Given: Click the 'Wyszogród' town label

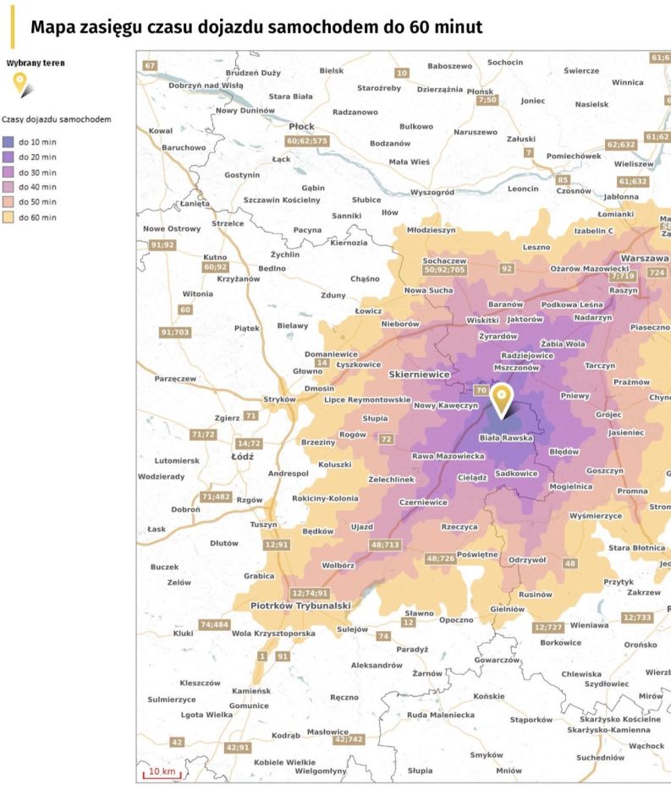Looking at the screenshot, I should click(432, 192).
